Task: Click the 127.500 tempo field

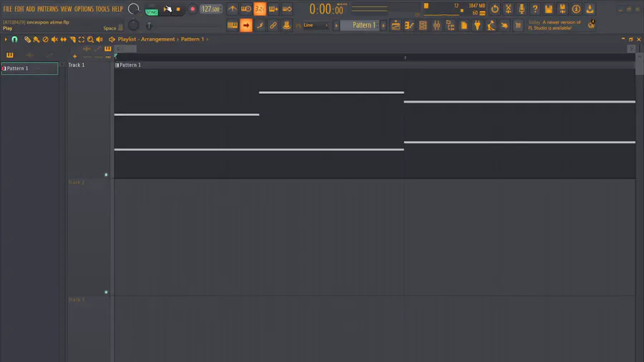Action: (210, 9)
